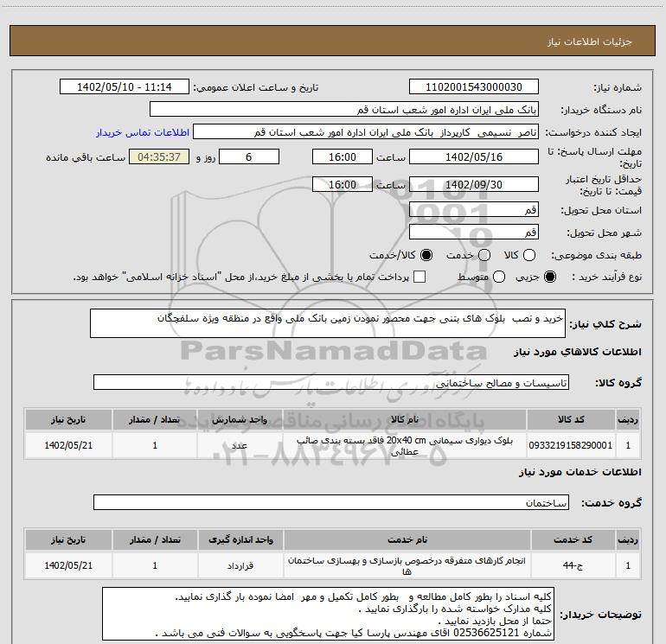This screenshot has height=644, width=666.
Task: Select the کالا radio button
Action: (x=529, y=255)
